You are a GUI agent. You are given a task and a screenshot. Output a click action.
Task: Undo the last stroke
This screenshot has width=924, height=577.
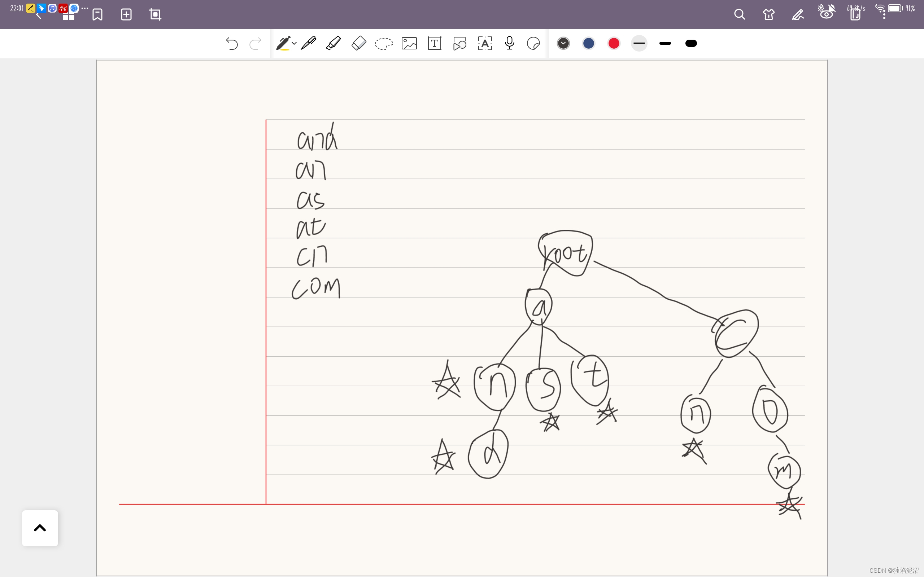pyautogui.click(x=232, y=44)
